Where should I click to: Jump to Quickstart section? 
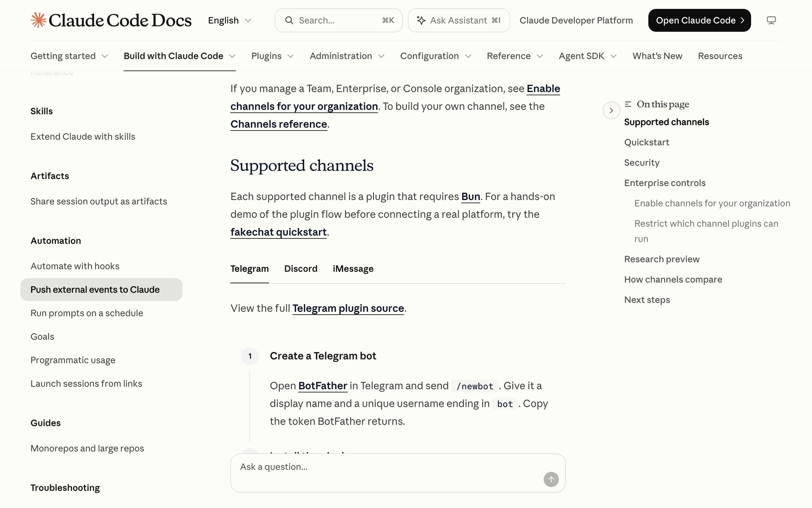646,143
